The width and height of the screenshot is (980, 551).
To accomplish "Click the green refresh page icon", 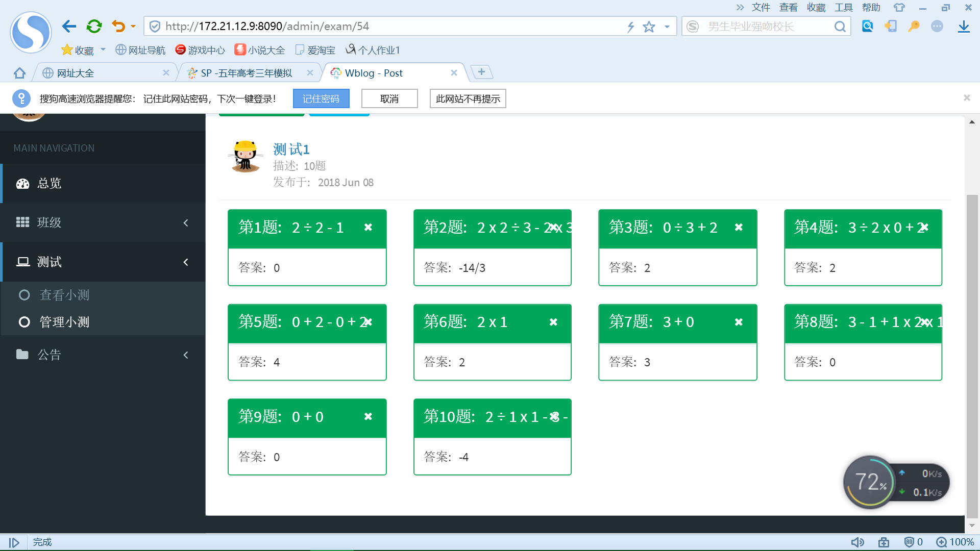I will click(x=94, y=27).
